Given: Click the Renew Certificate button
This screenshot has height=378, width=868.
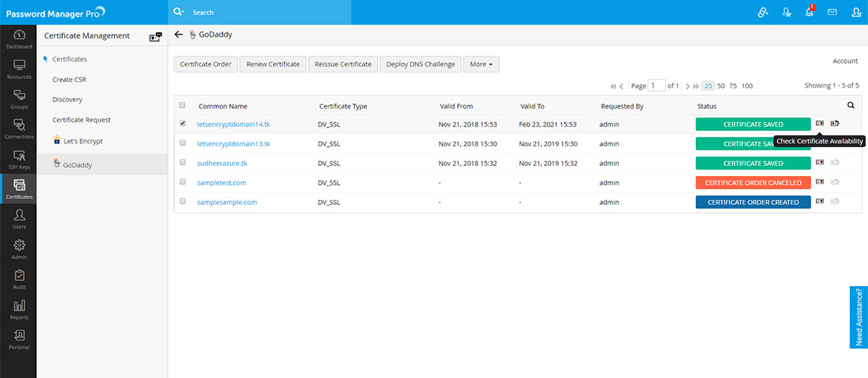Looking at the screenshot, I should pyautogui.click(x=273, y=64).
